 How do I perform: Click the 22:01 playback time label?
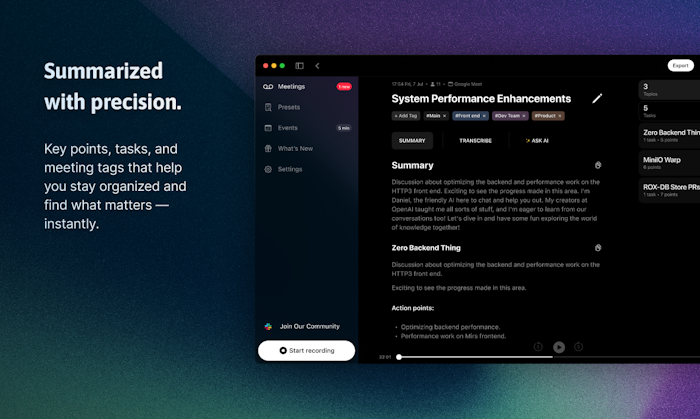[385, 357]
